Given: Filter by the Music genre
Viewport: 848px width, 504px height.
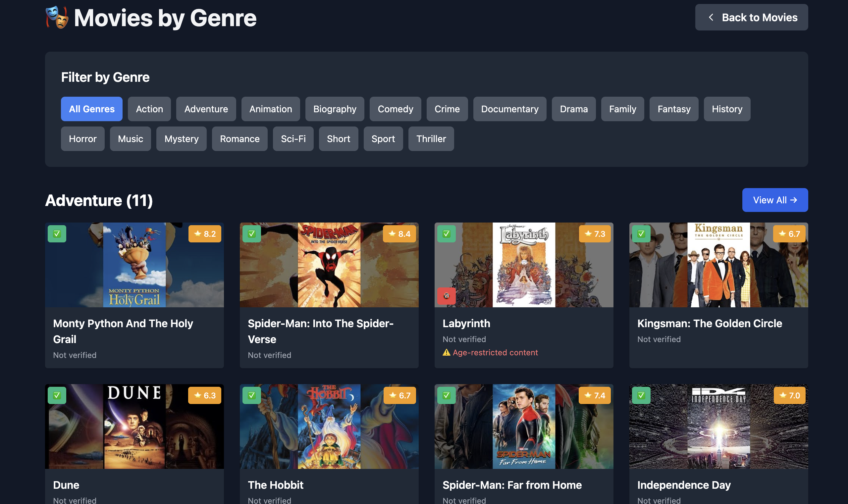Looking at the screenshot, I should click(x=131, y=139).
